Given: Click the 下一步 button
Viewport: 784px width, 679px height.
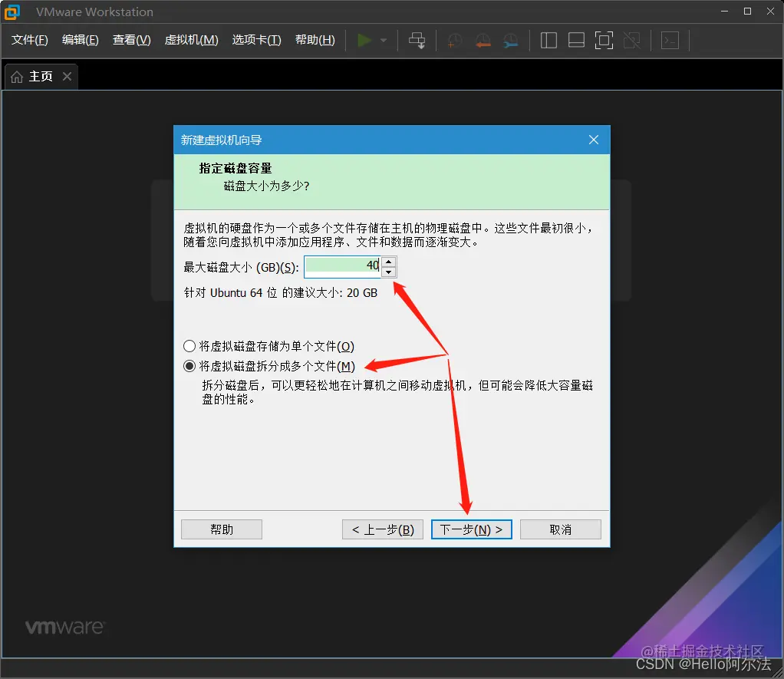Looking at the screenshot, I should [471, 529].
